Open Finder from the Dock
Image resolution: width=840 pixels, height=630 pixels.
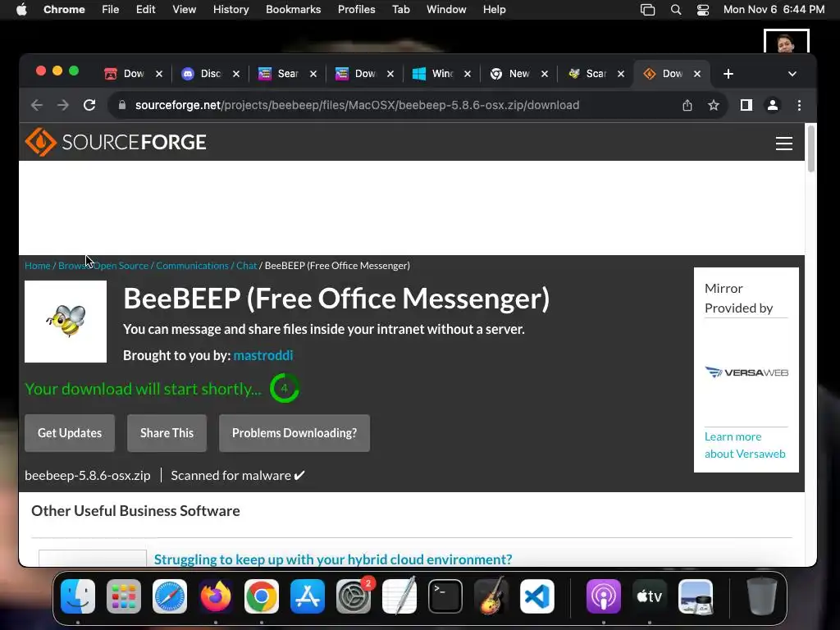[x=78, y=596]
